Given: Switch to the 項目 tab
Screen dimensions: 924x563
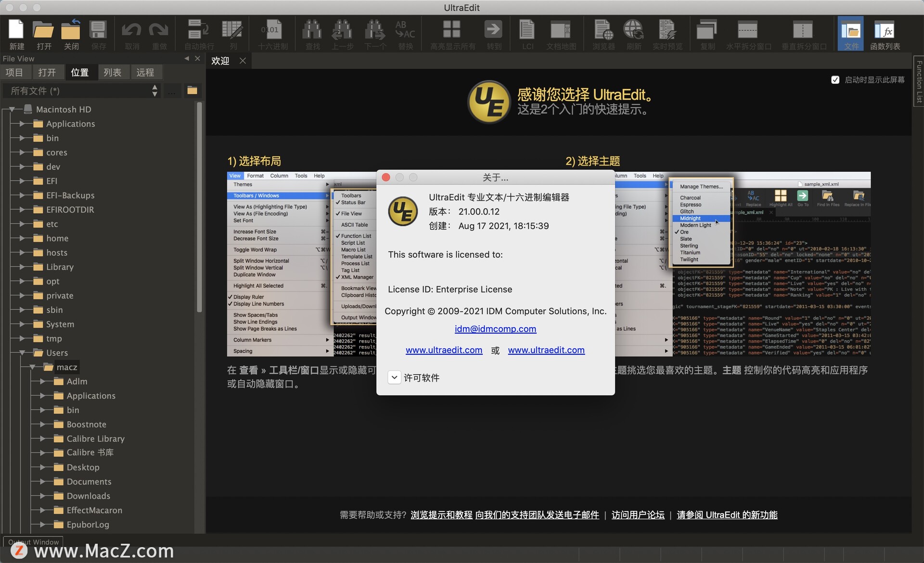Looking at the screenshot, I should click(x=14, y=72).
